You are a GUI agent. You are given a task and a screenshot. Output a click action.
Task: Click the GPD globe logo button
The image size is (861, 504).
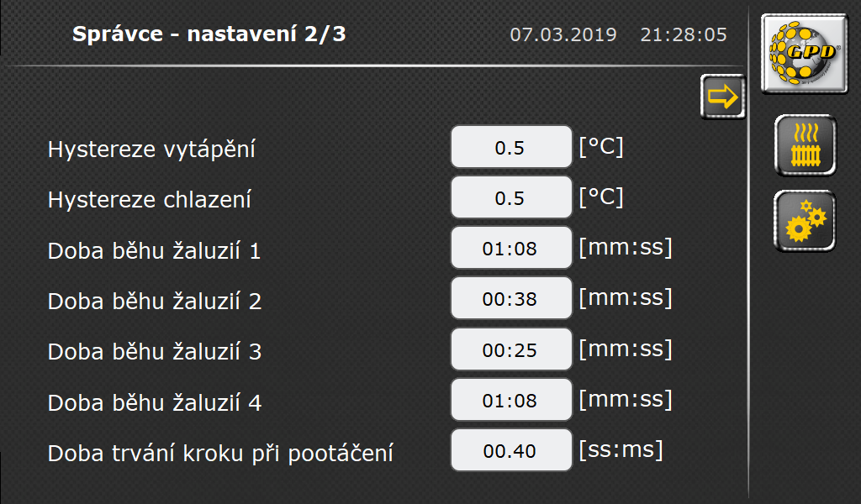tap(805, 55)
